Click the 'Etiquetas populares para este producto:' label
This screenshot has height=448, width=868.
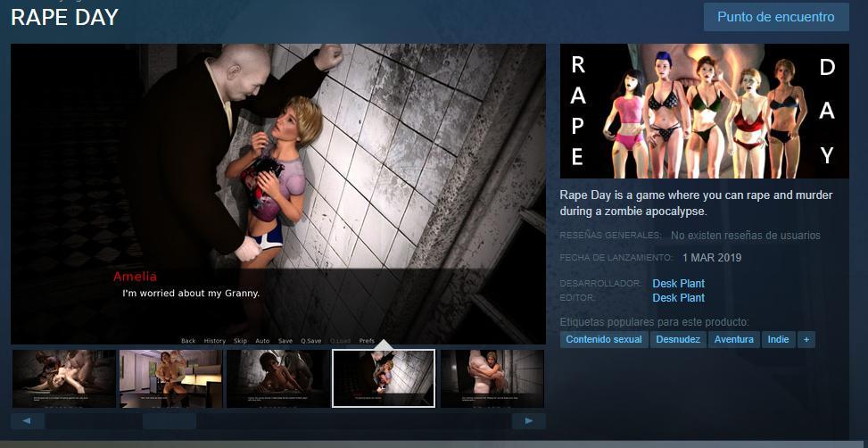[x=654, y=322]
